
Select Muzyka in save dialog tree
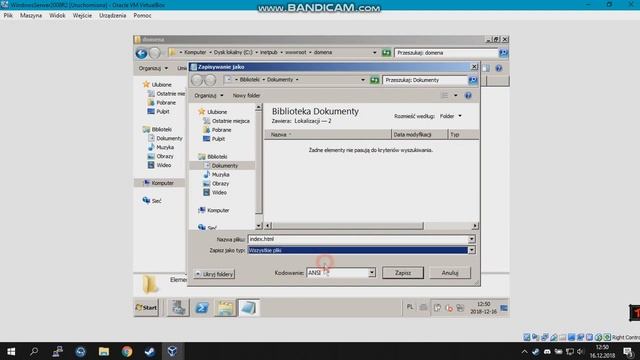[216, 174]
